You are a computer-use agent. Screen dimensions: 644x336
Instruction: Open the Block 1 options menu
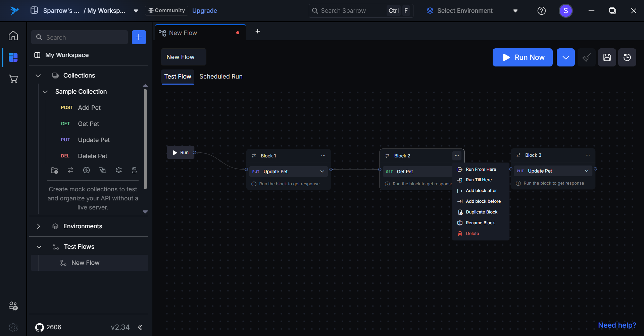pyautogui.click(x=323, y=156)
